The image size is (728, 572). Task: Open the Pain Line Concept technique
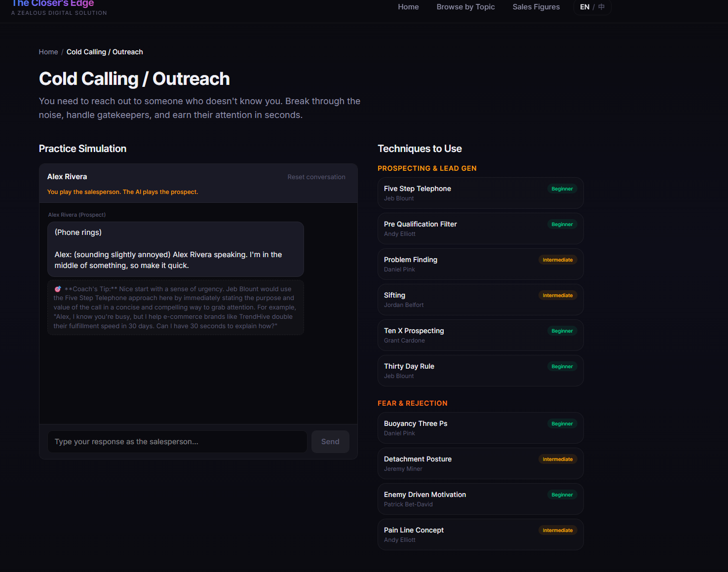pyautogui.click(x=480, y=534)
